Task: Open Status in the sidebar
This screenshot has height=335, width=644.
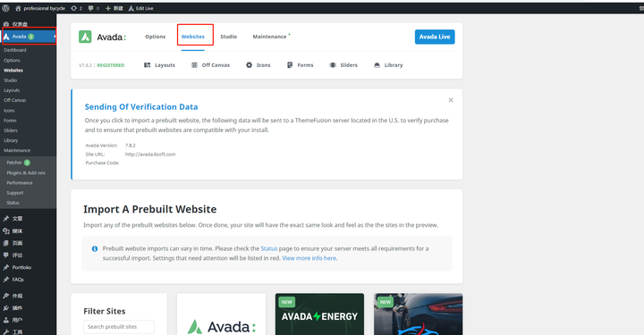Action: 13,203
